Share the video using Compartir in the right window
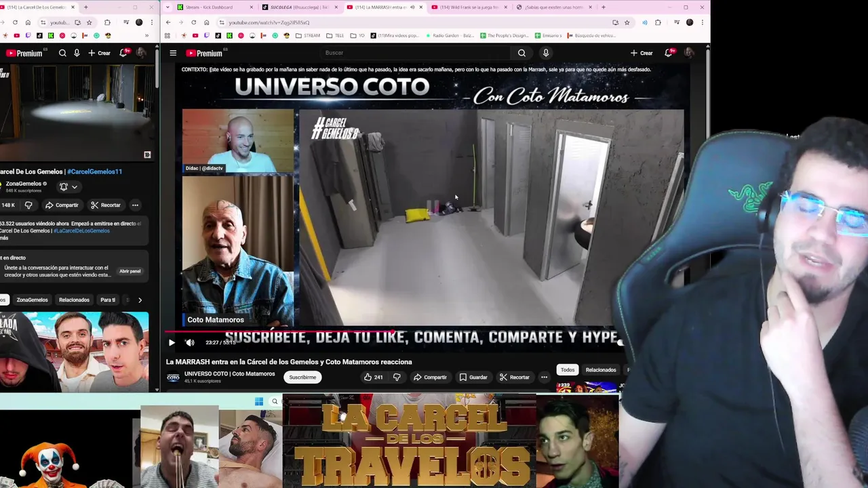 click(430, 377)
